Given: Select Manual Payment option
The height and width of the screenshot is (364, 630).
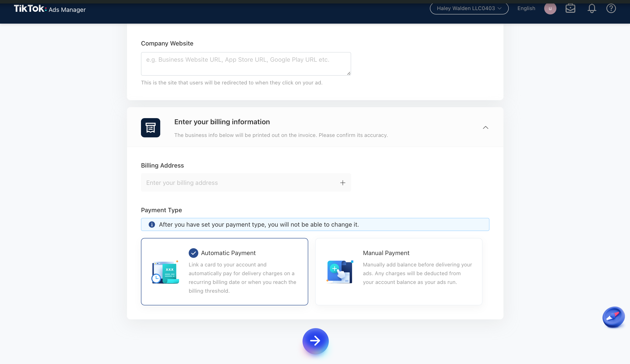Looking at the screenshot, I should (x=398, y=271).
